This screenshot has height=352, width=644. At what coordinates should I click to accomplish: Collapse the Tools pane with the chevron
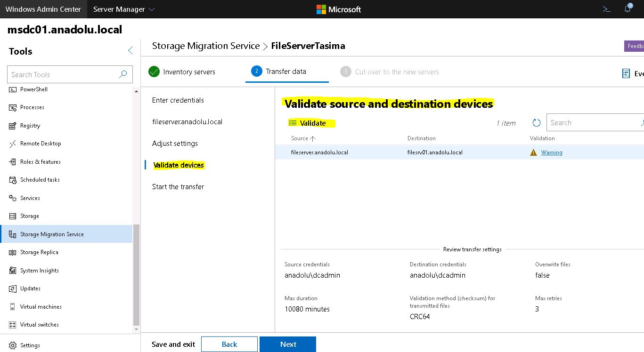pyautogui.click(x=130, y=51)
